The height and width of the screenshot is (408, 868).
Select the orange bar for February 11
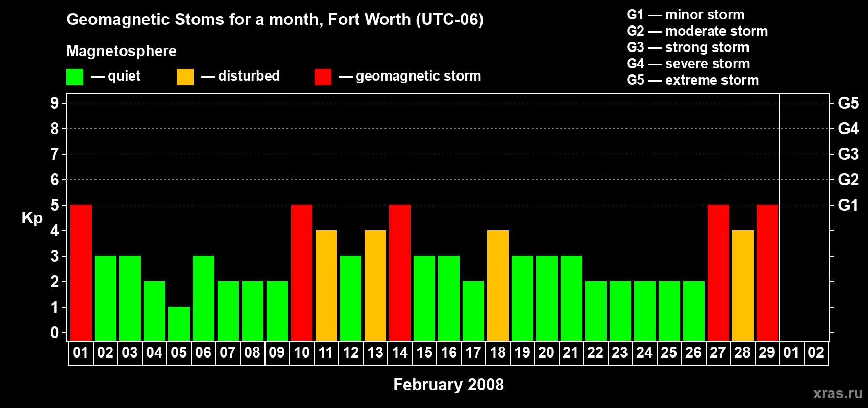click(326, 285)
